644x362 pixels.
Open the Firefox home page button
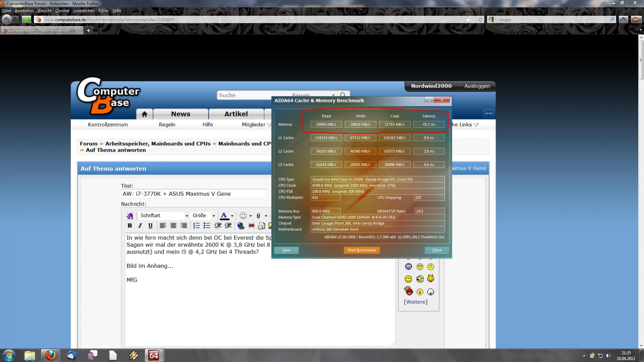623,19
